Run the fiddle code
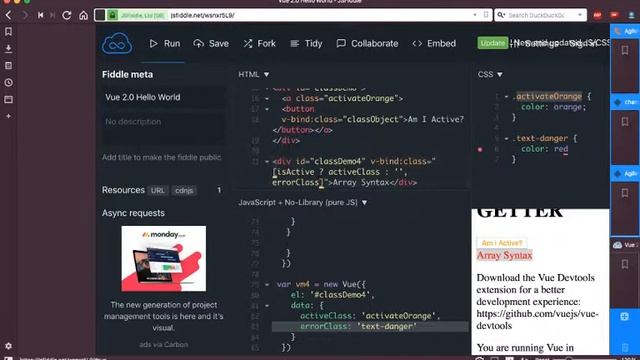The image size is (640, 360). [165, 43]
